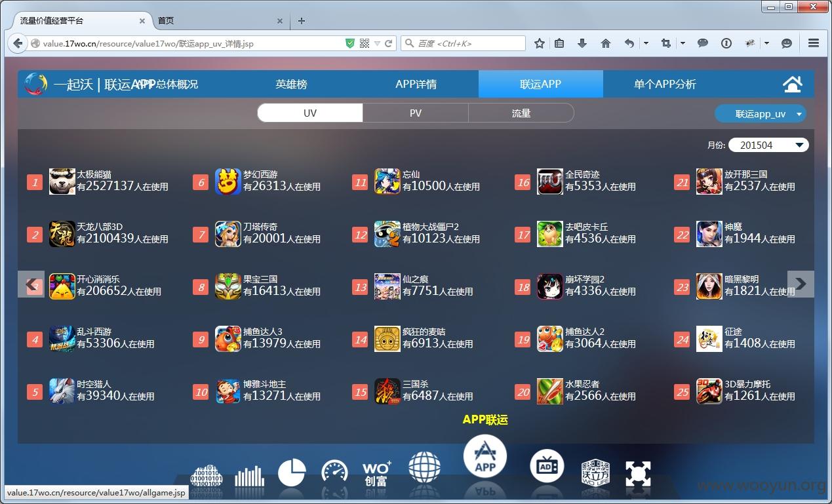Reload the page with refresh icon

point(388,43)
